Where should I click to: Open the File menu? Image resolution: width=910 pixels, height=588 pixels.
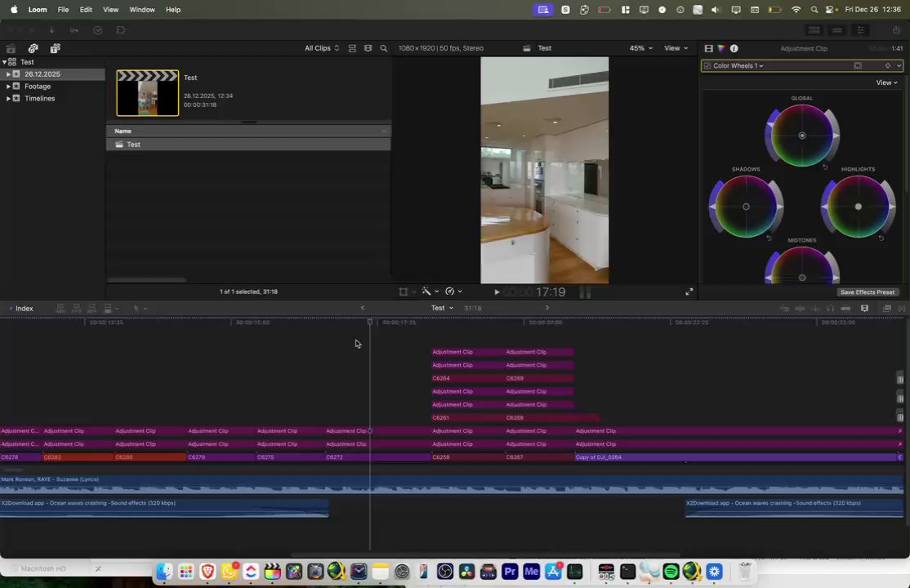coord(63,10)
